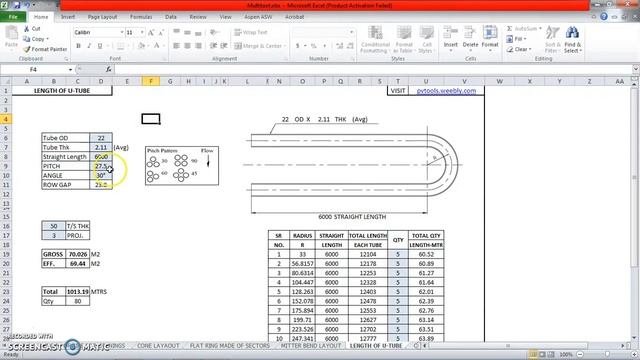The width and height of the screenshot is (640, 360).
Task: Switch to MITTER BEND LAYOUT sheet tab
Action: pyautogui.click(x=311, y=345)
